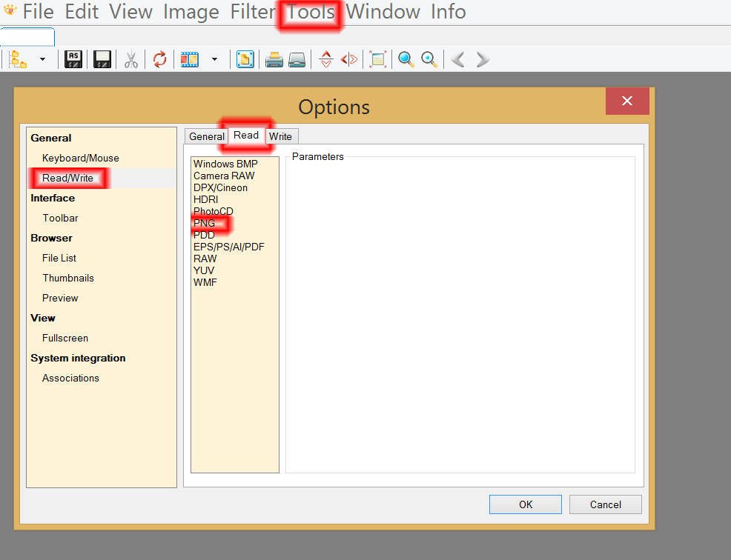Image resolution: width=731 pixels, height=560 pixels.
Task: Open the Tools menu
Action: coord(310,12)
